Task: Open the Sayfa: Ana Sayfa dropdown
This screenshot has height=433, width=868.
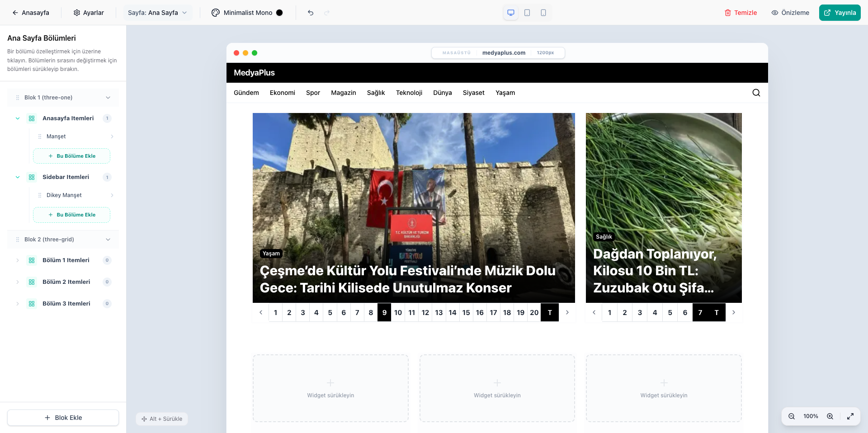Action: tap(157, 13)
